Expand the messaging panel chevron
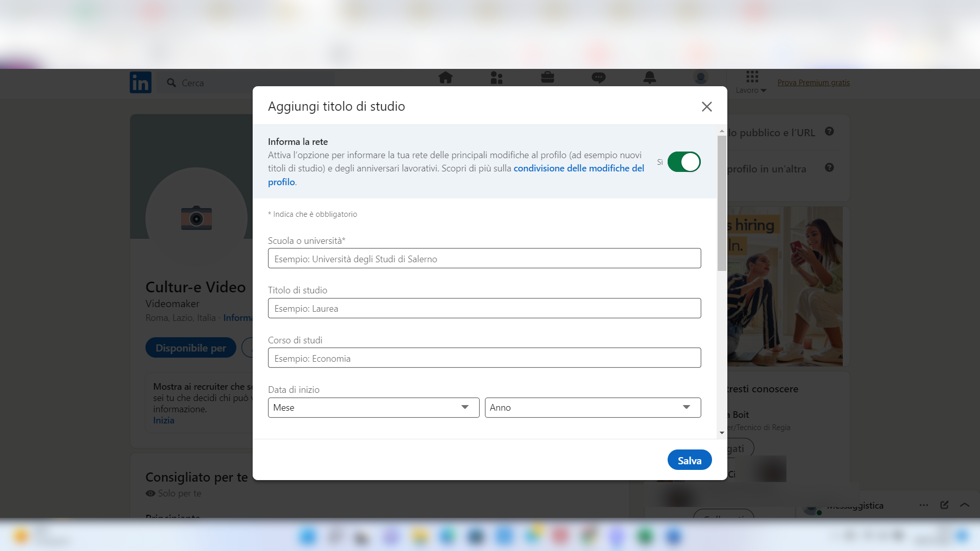The height and width of the screenshot is (551, 980). 964,505
